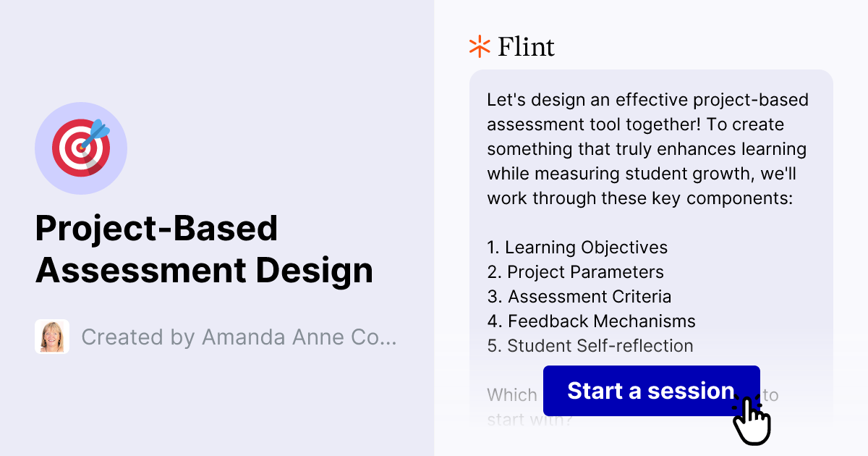The height and width of the screenshot is (456, 868).
Task: Click the faded Which text behind the button
Action: (x=511, y=395)
